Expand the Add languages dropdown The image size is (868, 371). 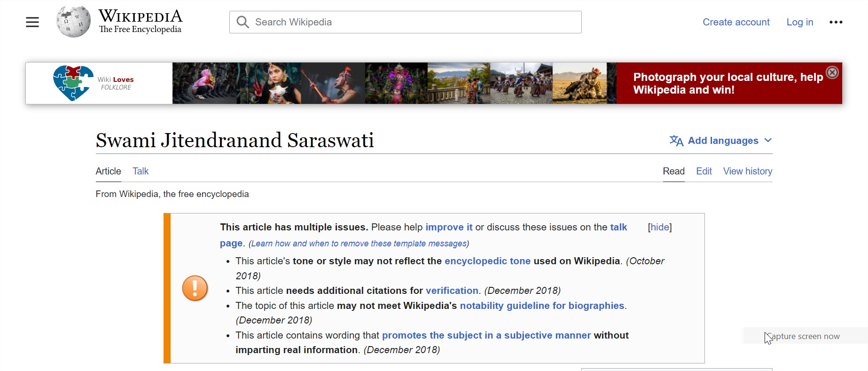click(768, 141)
